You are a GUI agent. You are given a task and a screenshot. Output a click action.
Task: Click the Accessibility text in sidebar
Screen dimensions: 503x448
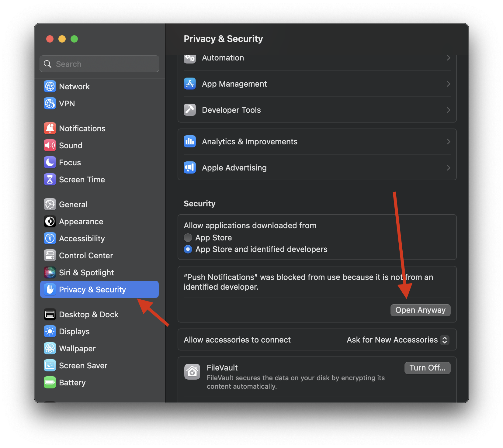82,239
